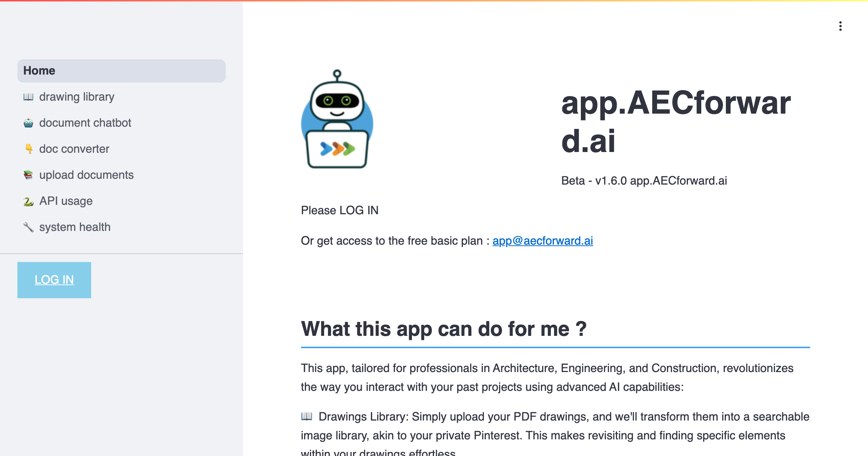868x456 pixels.
Task: Open the upload documents page
Action: 122,175
